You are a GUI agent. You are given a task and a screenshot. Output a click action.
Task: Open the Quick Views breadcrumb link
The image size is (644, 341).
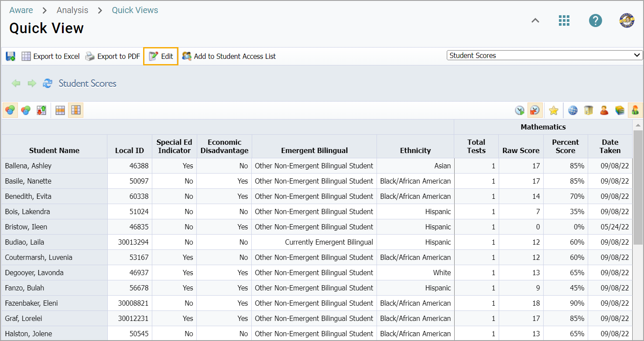pyautogui.click(x=135, y=10)
